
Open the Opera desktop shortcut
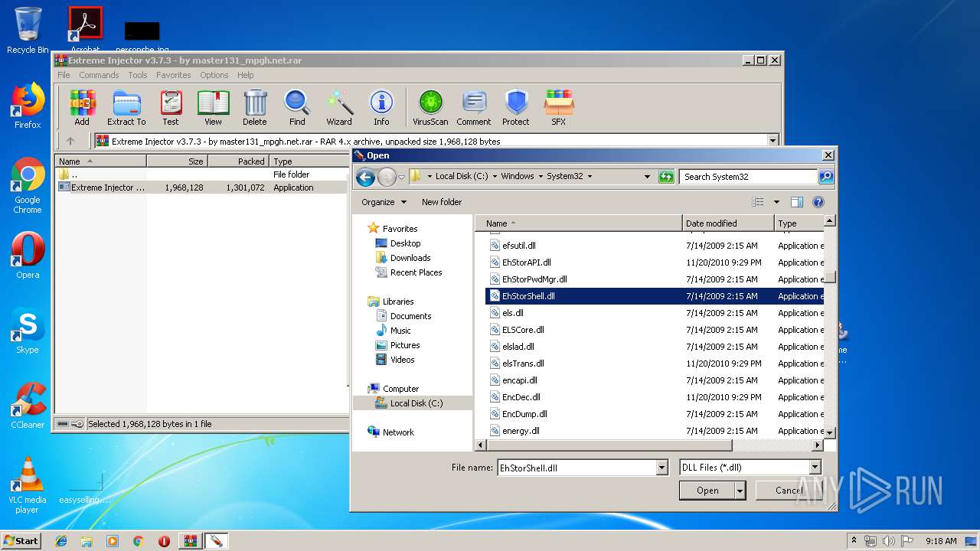(28, 256)
